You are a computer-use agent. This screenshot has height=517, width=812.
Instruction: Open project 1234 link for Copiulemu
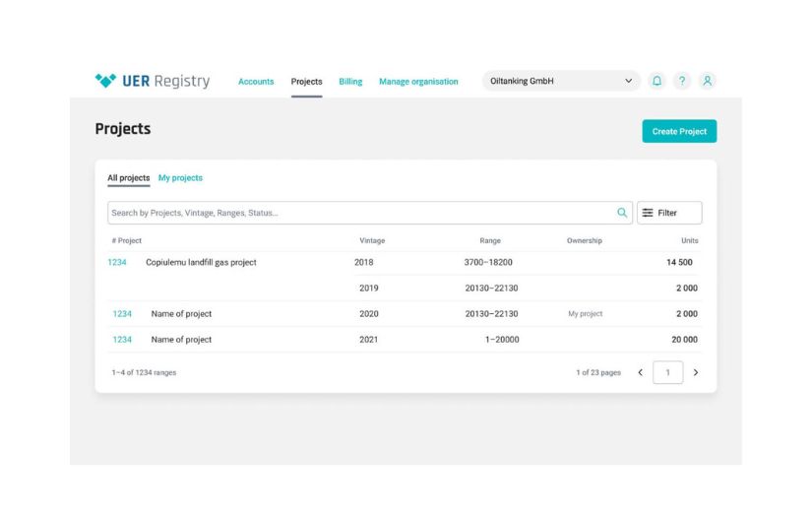tap(117, 262)
